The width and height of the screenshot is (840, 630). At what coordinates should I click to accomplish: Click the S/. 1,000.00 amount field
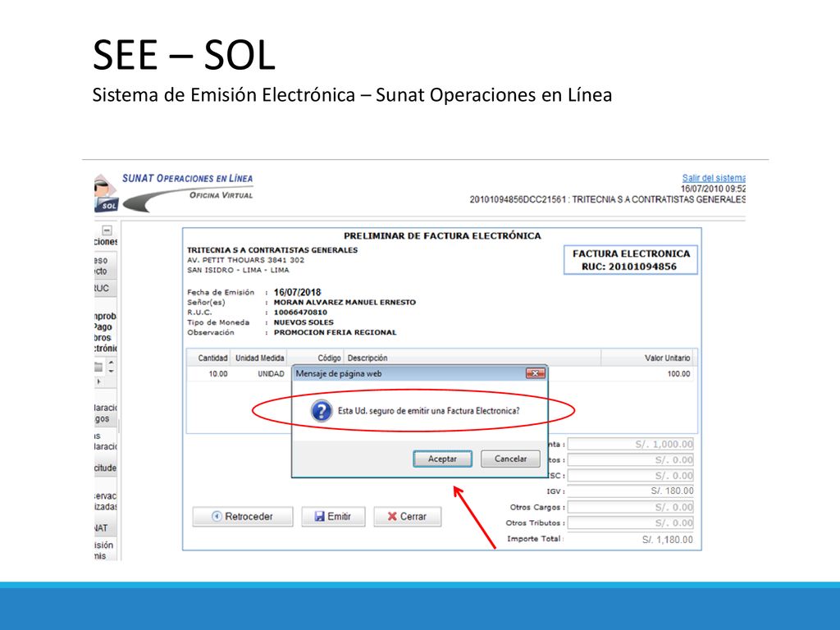(x=631, y=444)
